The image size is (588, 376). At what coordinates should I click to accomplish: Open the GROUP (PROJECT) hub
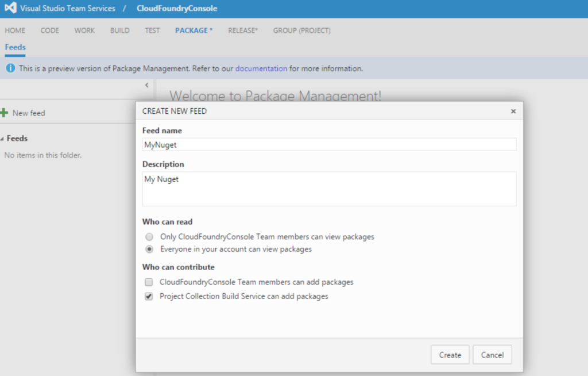[302, 30]
